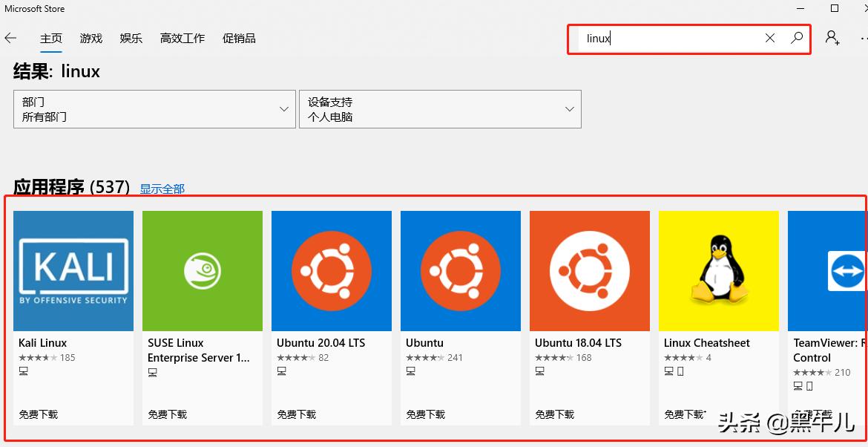Click 显示全部 to show all apps
868x447 pixels.
[162, 189]
